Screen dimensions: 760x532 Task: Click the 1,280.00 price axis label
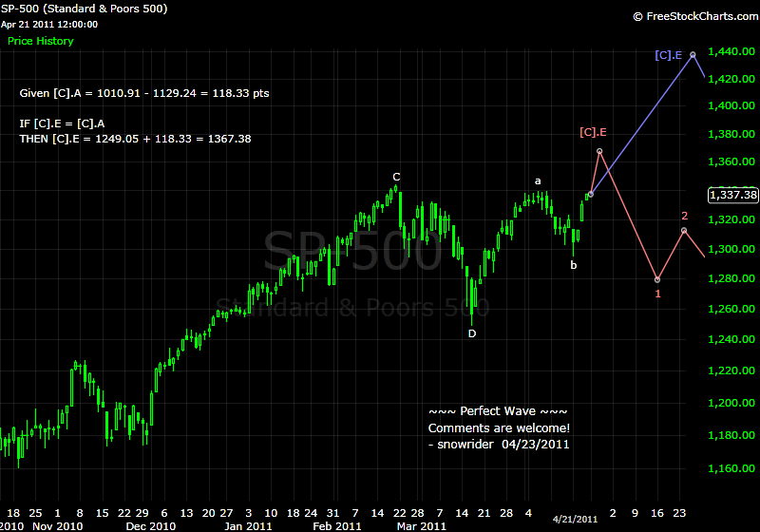[x=731, y=278]
